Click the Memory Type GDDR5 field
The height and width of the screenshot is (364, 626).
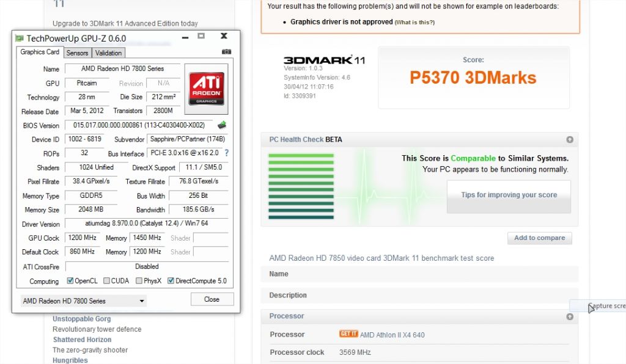point(91,195)
